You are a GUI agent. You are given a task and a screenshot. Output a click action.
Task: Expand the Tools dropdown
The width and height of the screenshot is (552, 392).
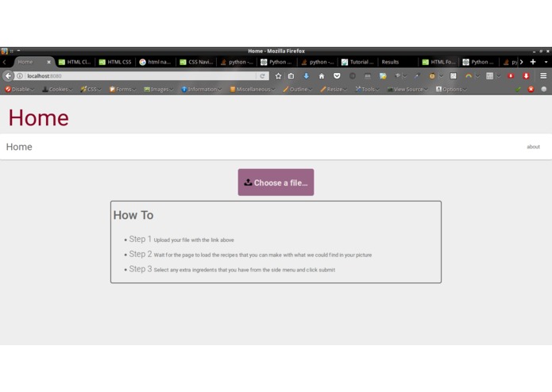[367, 90]
